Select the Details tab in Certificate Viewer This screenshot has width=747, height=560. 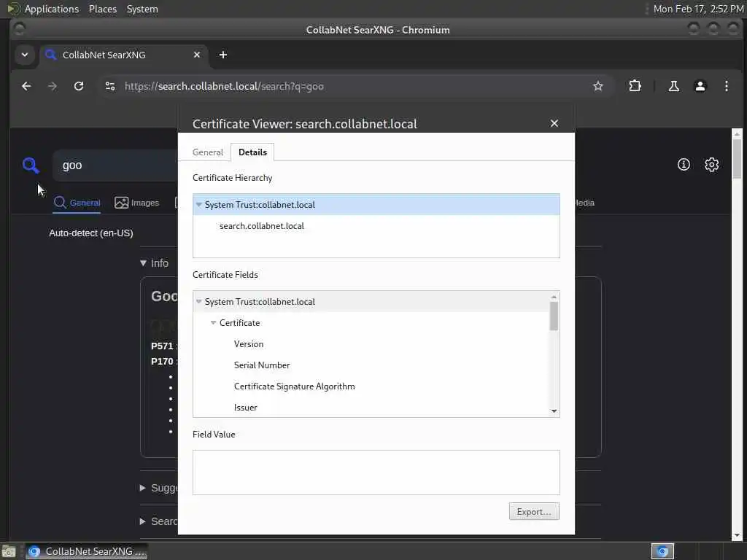click(x=252, y=152)
